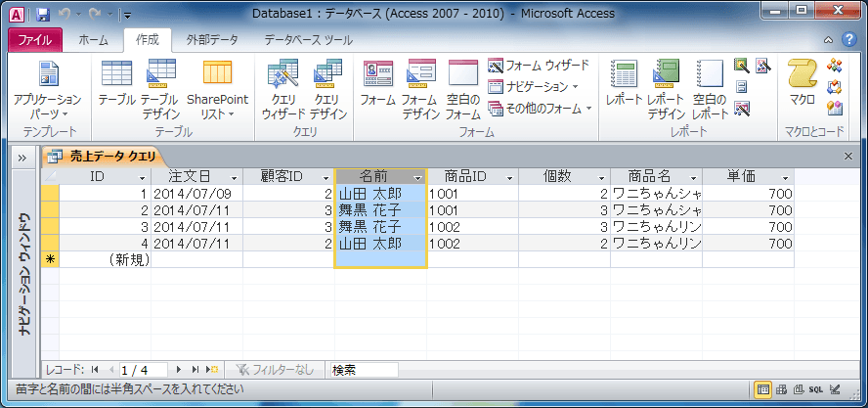This screenshot has height=408, width=868.
Task: Minimize the ribbon with the caret button
Action: coord(828,40)
